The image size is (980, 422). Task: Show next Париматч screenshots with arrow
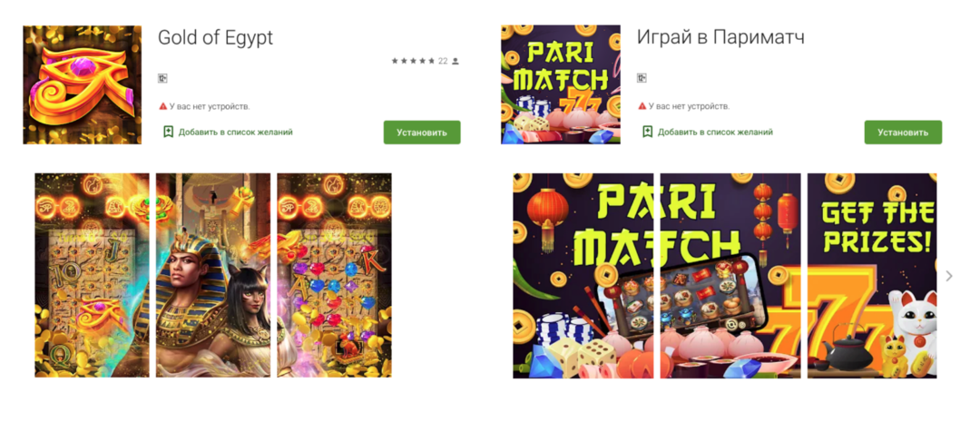pos(949,276)
